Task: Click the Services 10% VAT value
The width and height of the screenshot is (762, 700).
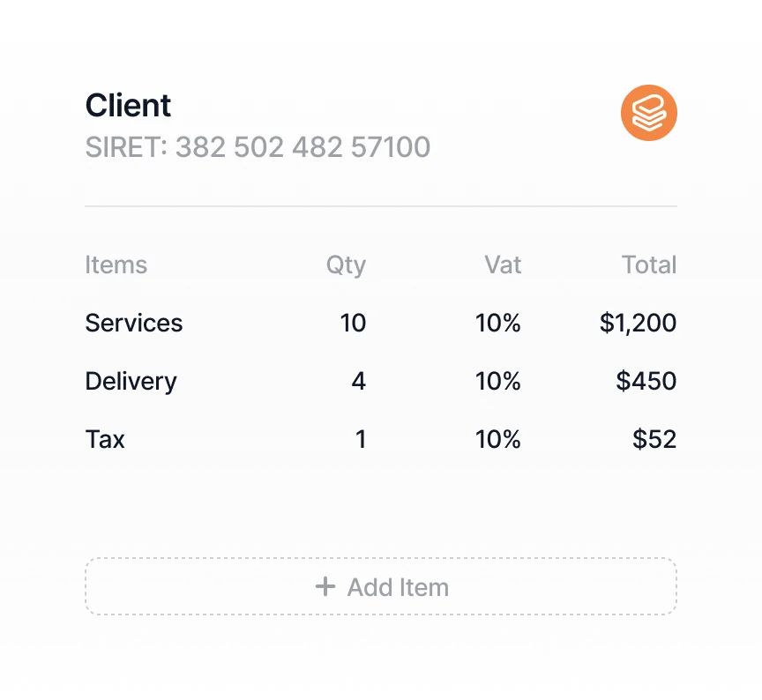Action: [x=498, y=323]
